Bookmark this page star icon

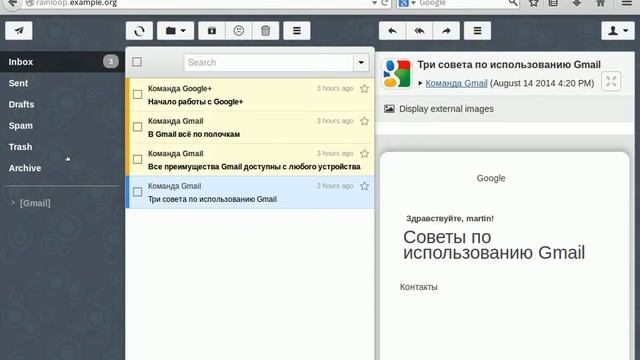(533, 3)
